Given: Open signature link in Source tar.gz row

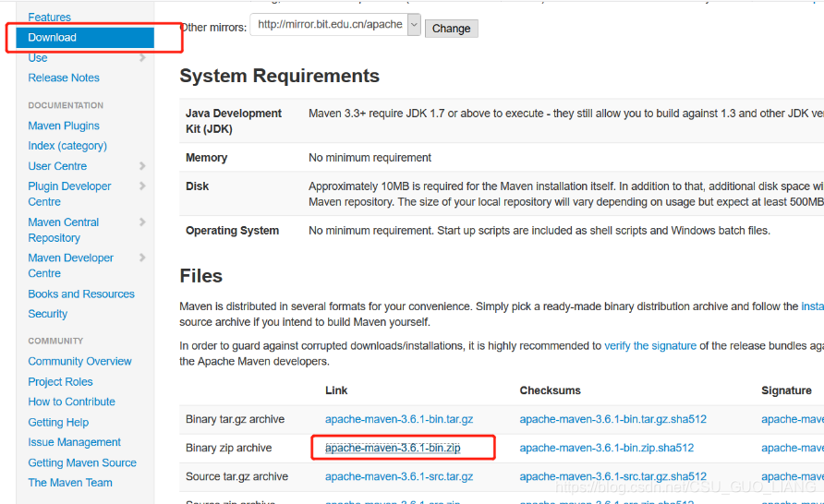Looking at the screenshot, I should (x=793, y=476).
